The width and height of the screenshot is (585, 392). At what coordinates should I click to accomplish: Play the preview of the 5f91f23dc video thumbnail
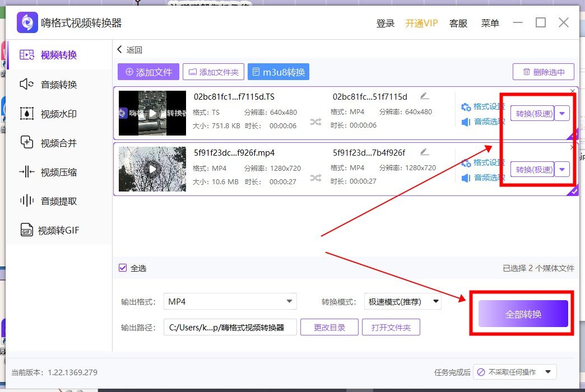(x=151, y=169)
